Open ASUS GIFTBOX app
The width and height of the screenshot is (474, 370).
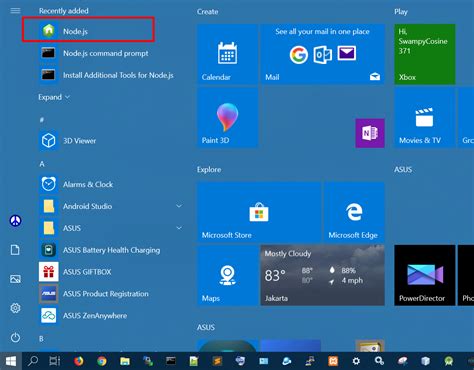click(x=111, y=272)
